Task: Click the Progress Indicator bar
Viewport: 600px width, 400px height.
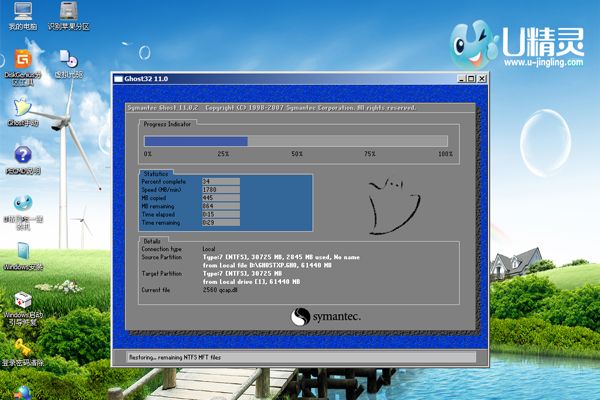Action: (x=298, y=141)
